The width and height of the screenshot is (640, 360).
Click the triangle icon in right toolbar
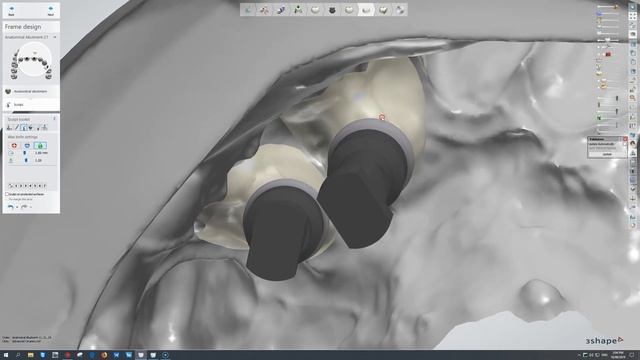(633, 153)
